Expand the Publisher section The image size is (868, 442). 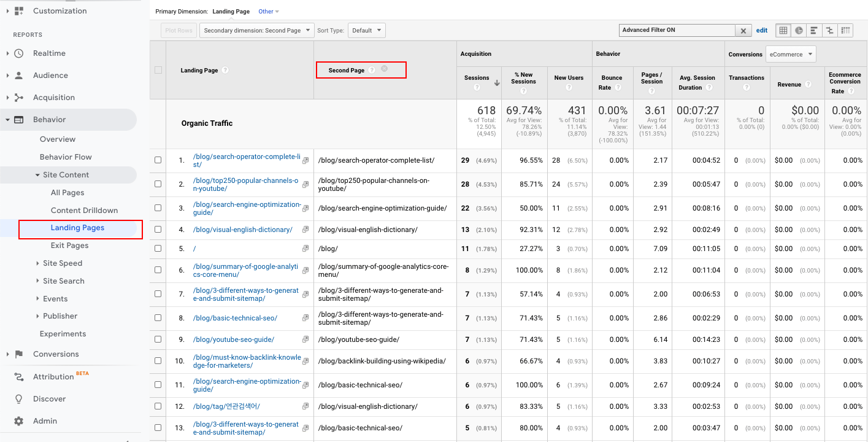[x=37, y=316]
